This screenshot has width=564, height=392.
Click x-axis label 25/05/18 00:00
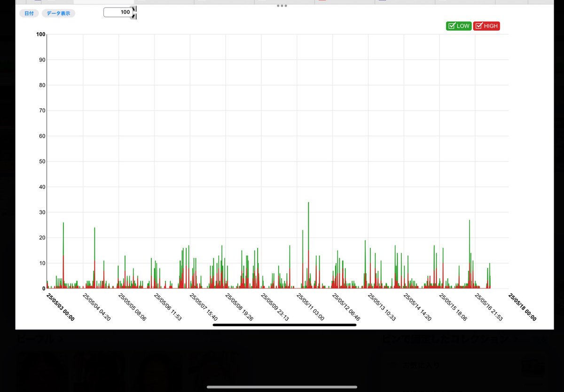(522, 307)
